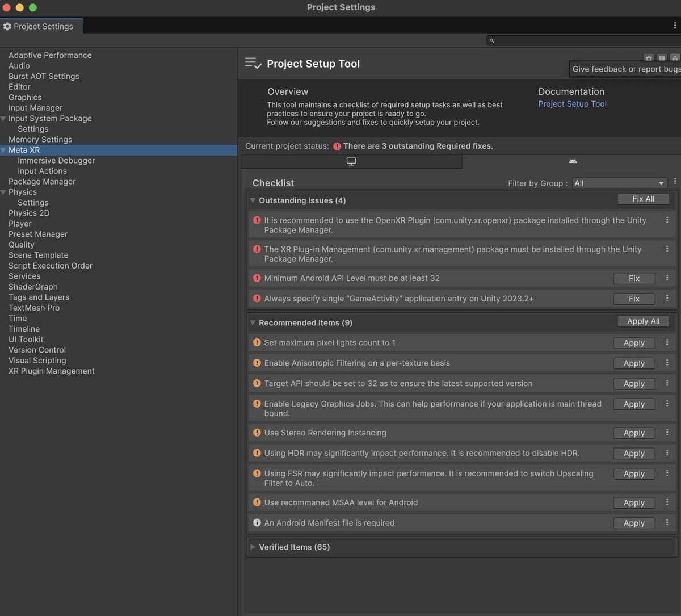Image resolution: width=681 pixels, height=616 pixels.
Task: Collapse the Physics tree node arrow
Action: [x=3, y=192]
